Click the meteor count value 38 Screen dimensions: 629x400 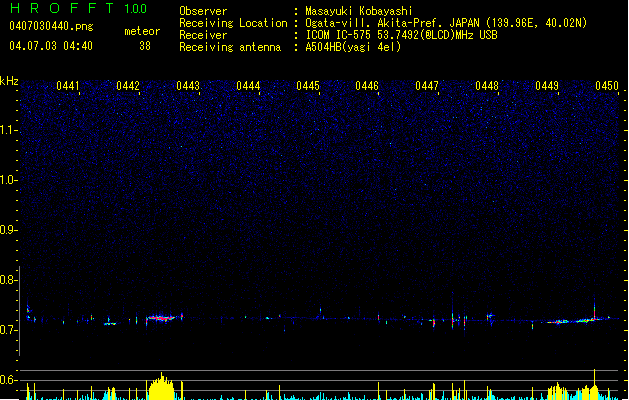coord(145,46)
